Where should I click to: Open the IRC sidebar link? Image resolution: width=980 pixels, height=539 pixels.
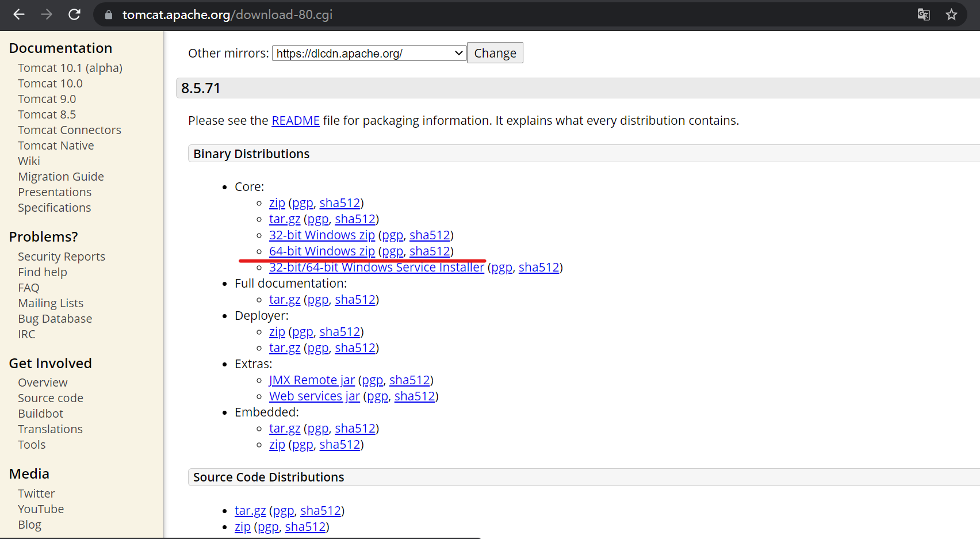coord(26,334)
